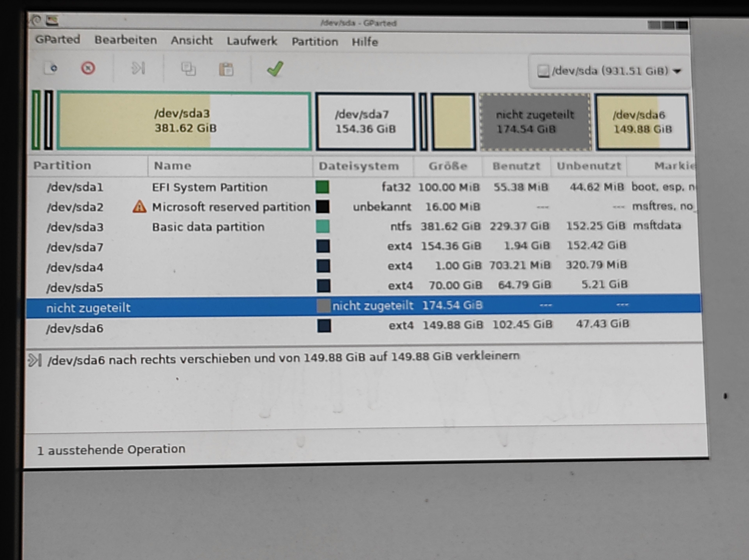Open the Partition menu

tap(315, 42)
